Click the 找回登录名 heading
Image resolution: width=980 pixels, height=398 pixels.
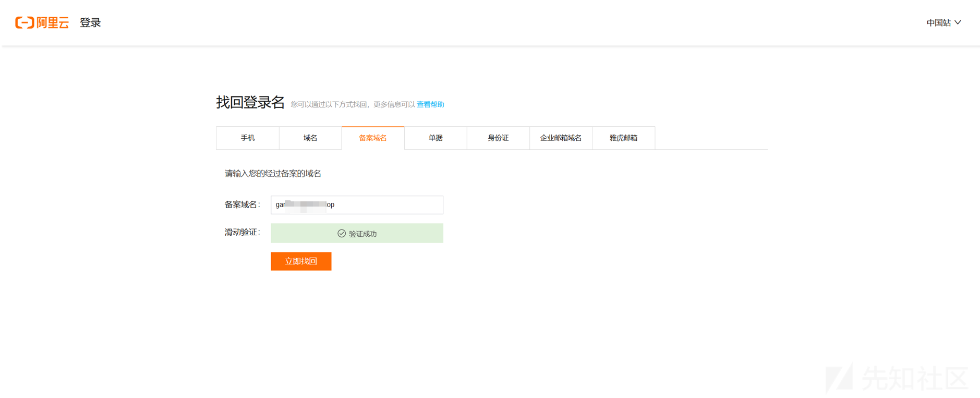tap(250, 102)
